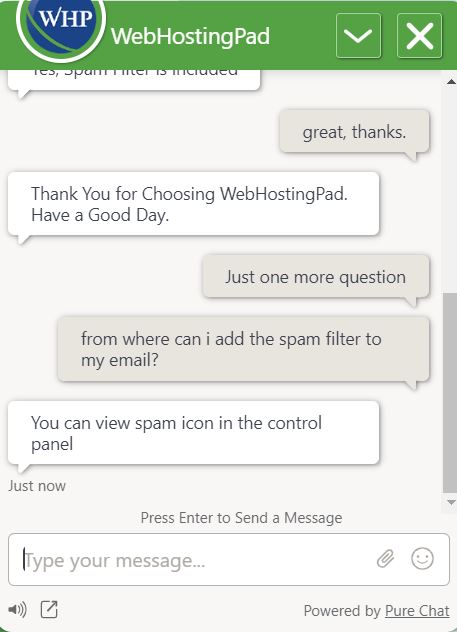
Task: Click the 'Just now' timestamp
Action: [x=37, y=486]
